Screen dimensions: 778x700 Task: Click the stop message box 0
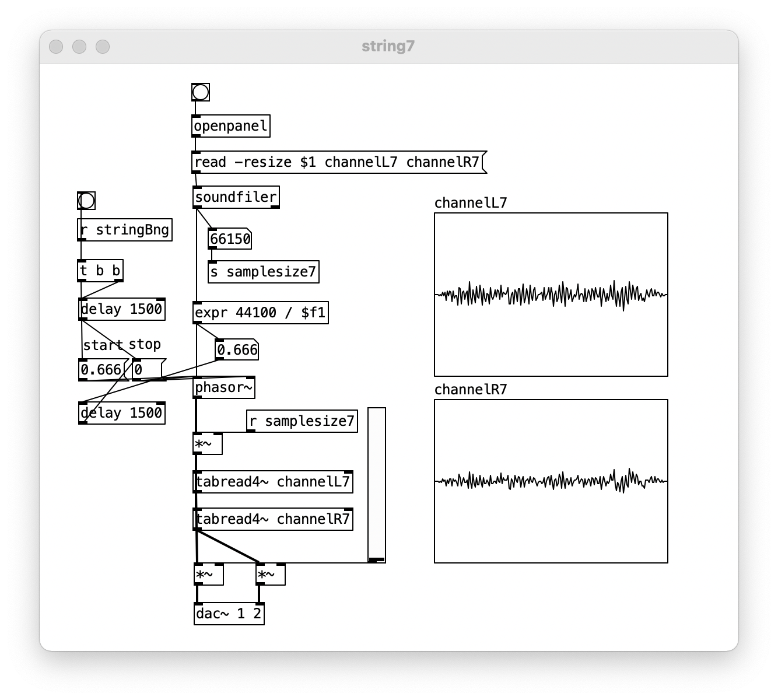(146, 370)
